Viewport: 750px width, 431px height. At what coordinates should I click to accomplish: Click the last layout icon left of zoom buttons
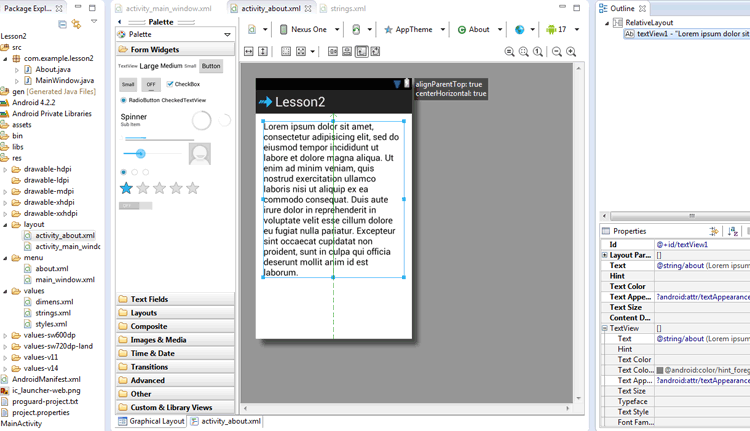coord(375,51)
